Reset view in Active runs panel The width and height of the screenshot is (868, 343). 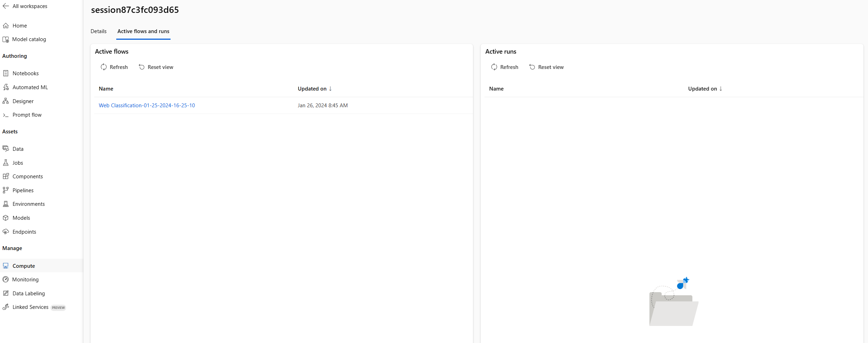(x=546, y=67)
